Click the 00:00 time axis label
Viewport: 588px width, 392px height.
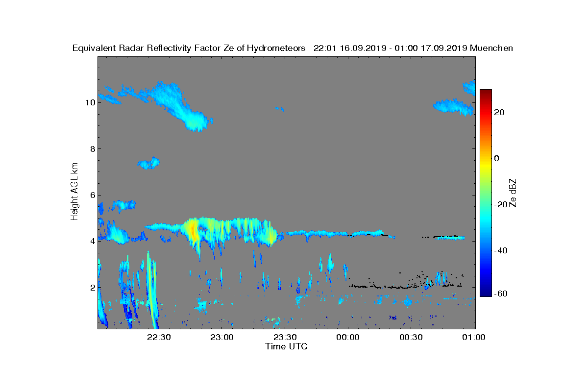[348, 337]
